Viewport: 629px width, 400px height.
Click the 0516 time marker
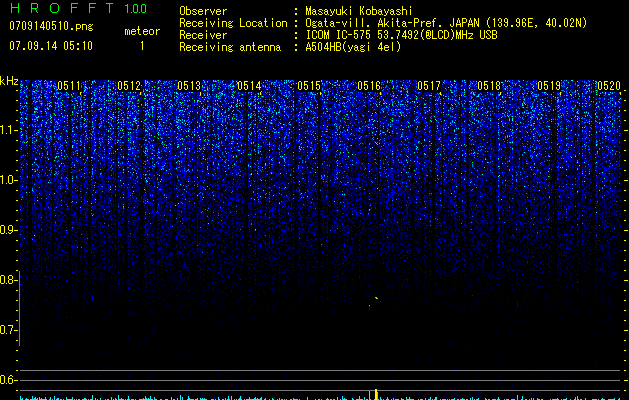tap(369, 86)
